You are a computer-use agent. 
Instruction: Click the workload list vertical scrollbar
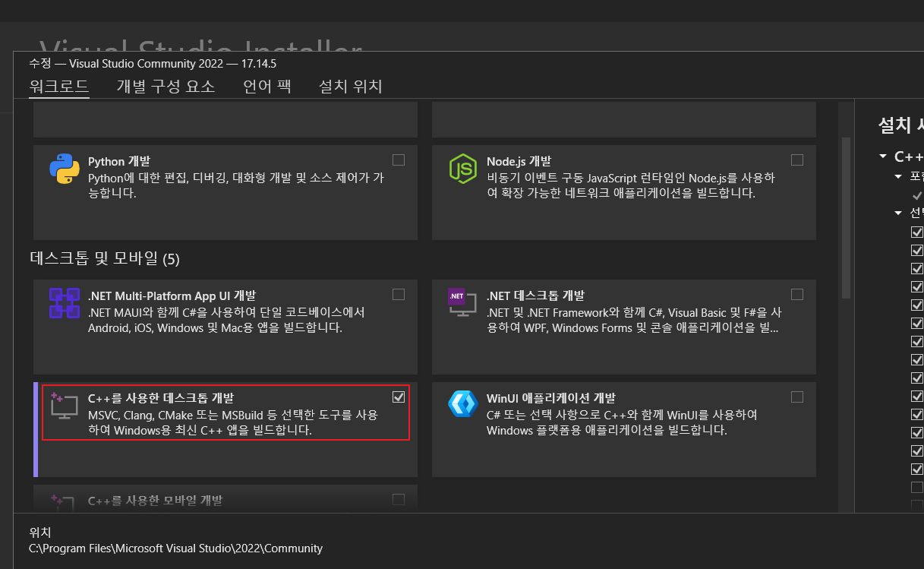[846, 217]
